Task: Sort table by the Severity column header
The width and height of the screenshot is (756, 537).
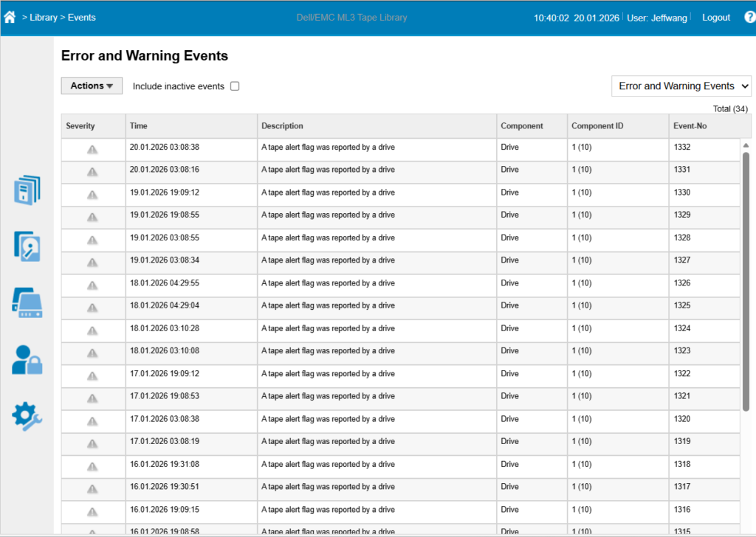Action: click(x=80, y=126)
